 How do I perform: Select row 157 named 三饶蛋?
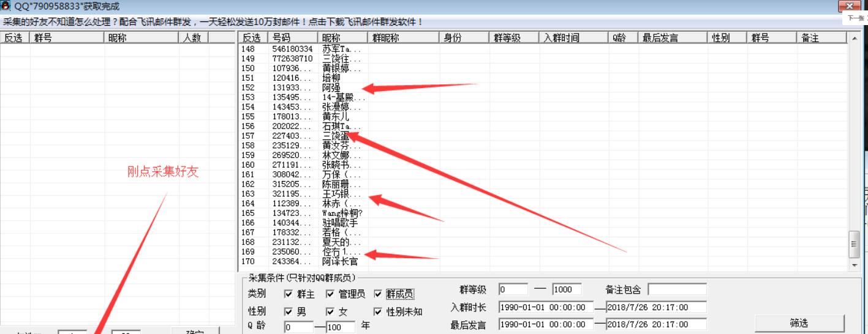pyautogui.click(x=543, y=136)
